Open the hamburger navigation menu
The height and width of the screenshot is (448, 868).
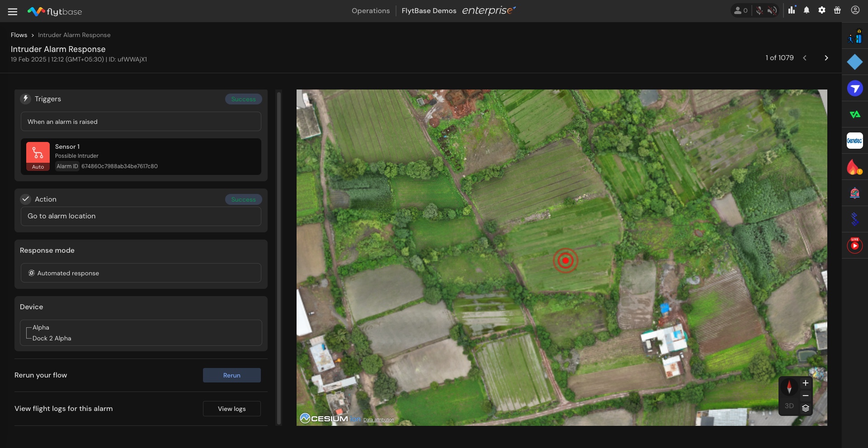13,12
